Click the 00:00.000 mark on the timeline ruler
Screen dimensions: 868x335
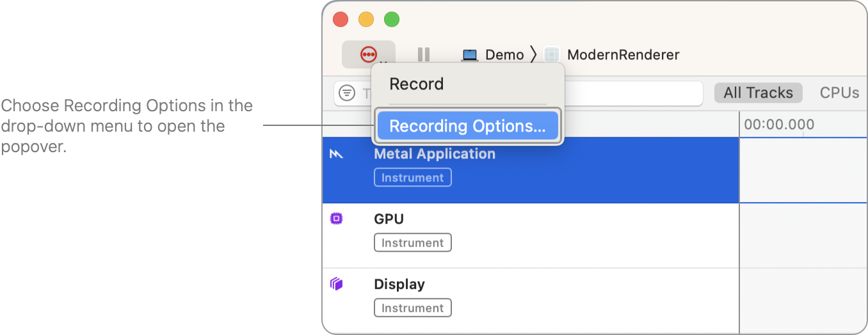point(779,125)
